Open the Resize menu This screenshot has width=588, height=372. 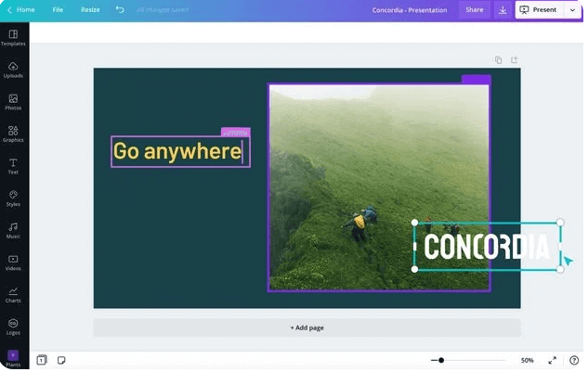(x=90, y=9)
